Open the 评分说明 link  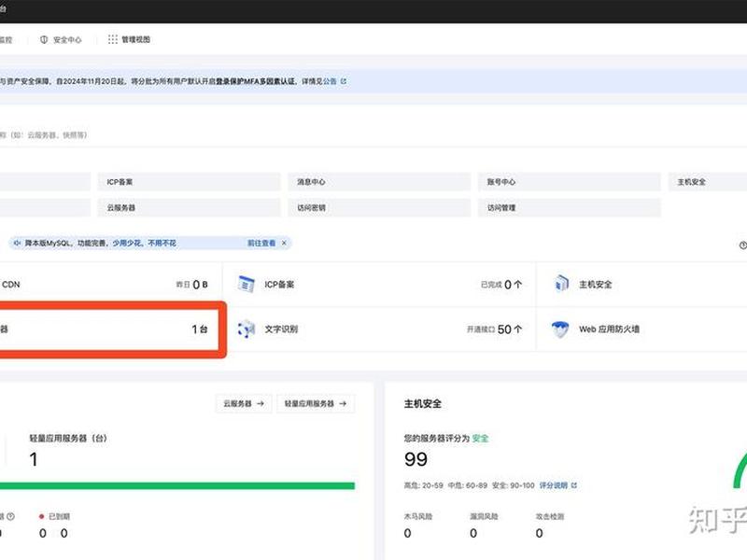tap(553, 485)
